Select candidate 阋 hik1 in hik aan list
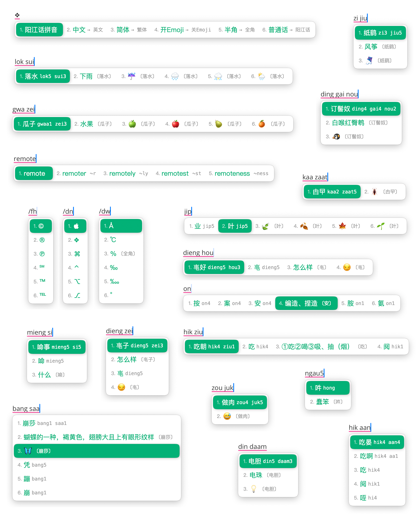Screen dimensions: 420x523 [367, 484]
